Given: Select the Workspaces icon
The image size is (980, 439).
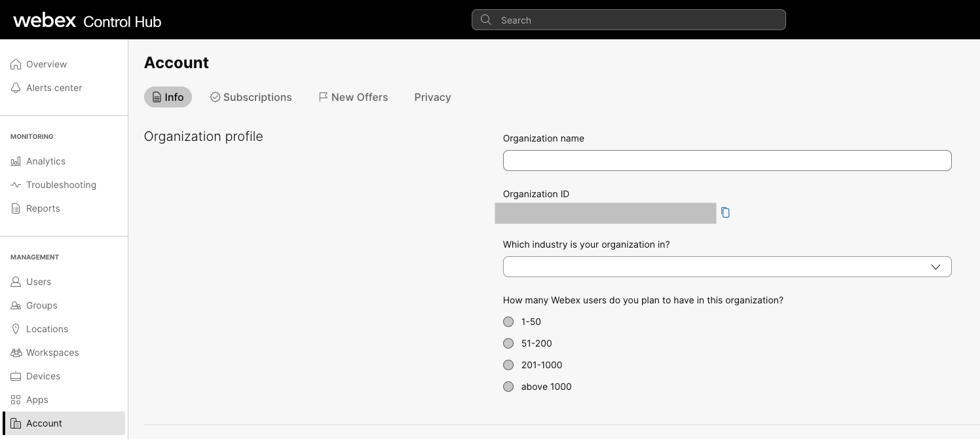Looking at the screenshot, I should point(15,353).
